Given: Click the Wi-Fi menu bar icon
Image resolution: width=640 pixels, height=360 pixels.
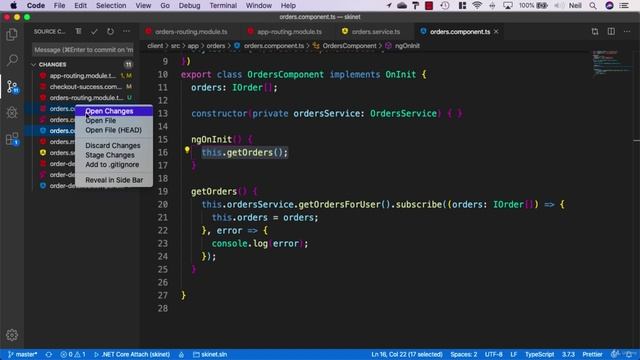Looking at the screenshot, I should click(477, 6).
